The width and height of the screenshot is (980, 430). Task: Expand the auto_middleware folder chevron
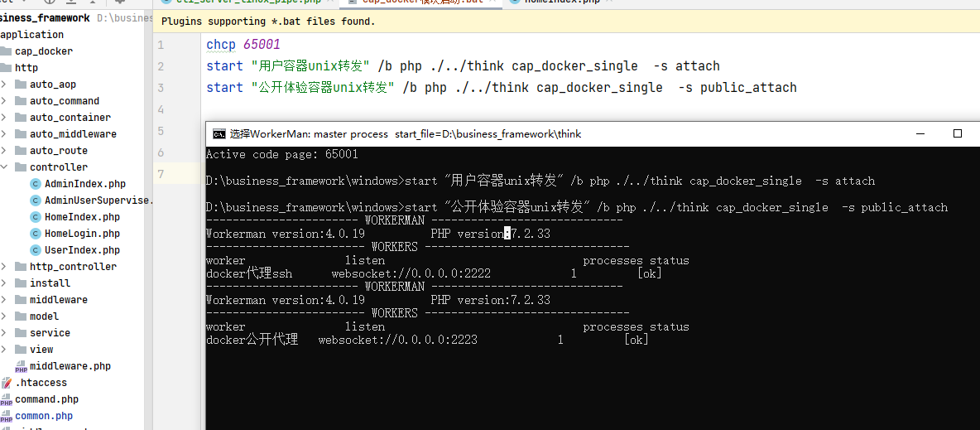[x=4, y=134]
